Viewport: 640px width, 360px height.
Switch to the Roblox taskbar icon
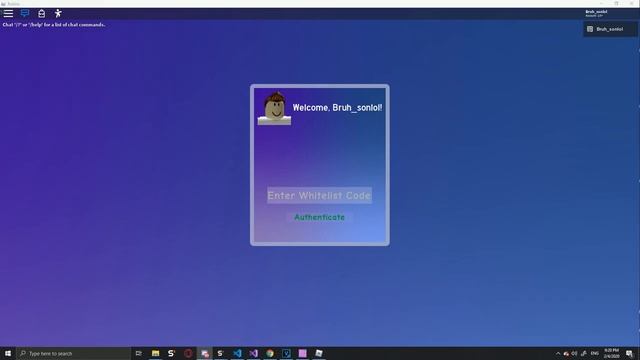(319, 353)
